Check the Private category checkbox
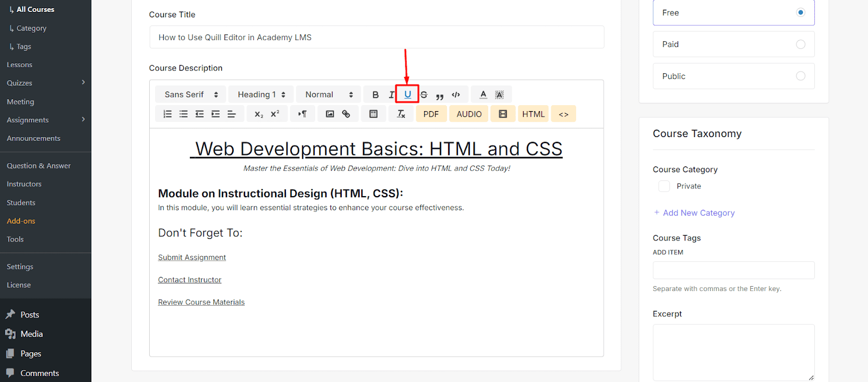Screen dimensions: 868x382 (x=664, y=186)
